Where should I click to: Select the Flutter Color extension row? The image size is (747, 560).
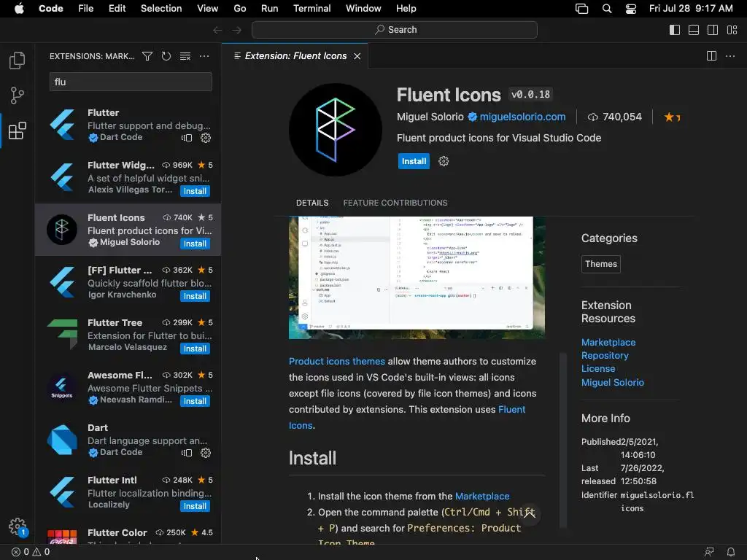coord(128,533)
